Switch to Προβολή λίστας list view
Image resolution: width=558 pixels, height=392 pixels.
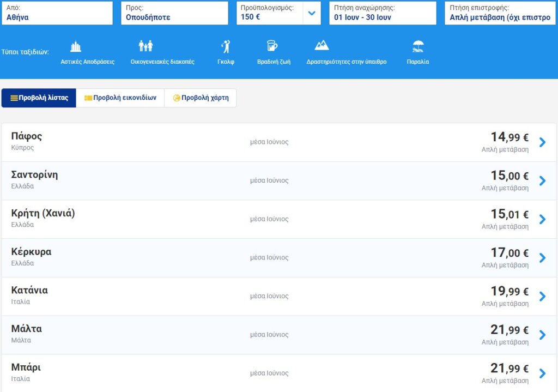click(x=39, y=98)
